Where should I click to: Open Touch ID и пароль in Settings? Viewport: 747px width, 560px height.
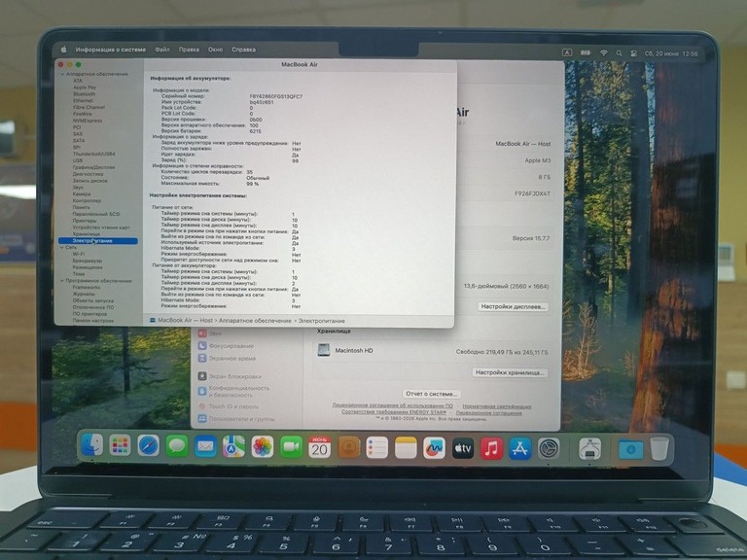229,406
